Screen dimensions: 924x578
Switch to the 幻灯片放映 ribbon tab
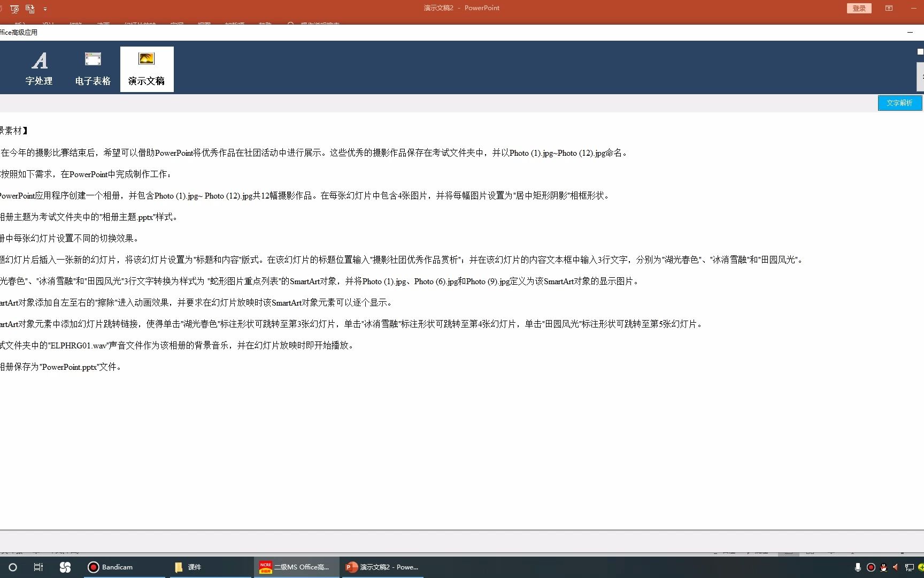click(140, 25)
